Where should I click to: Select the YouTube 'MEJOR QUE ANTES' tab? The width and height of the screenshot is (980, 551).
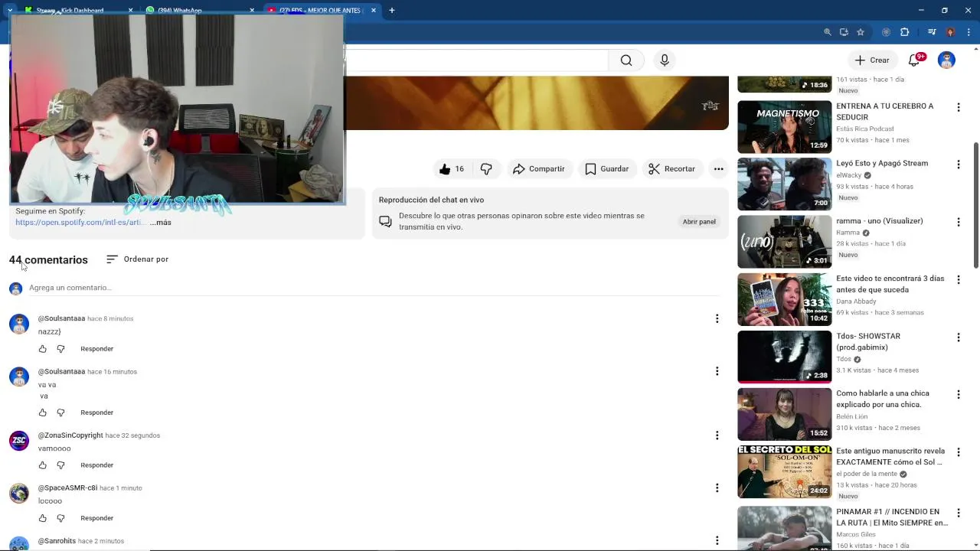(320, 11)
